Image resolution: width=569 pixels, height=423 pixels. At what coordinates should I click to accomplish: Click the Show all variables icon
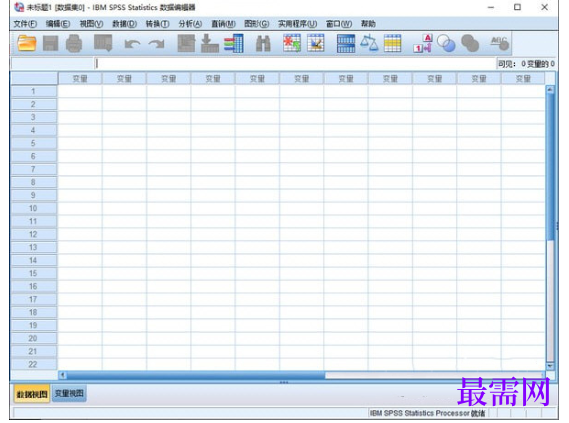click(x=470, y=44)
